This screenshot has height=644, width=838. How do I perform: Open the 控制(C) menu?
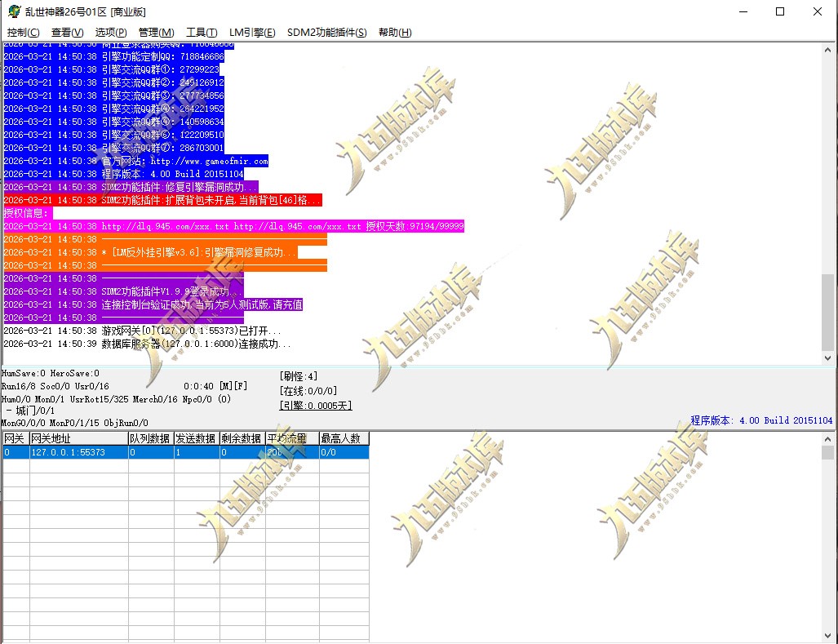pyautogui.click(x=23, y=32)
